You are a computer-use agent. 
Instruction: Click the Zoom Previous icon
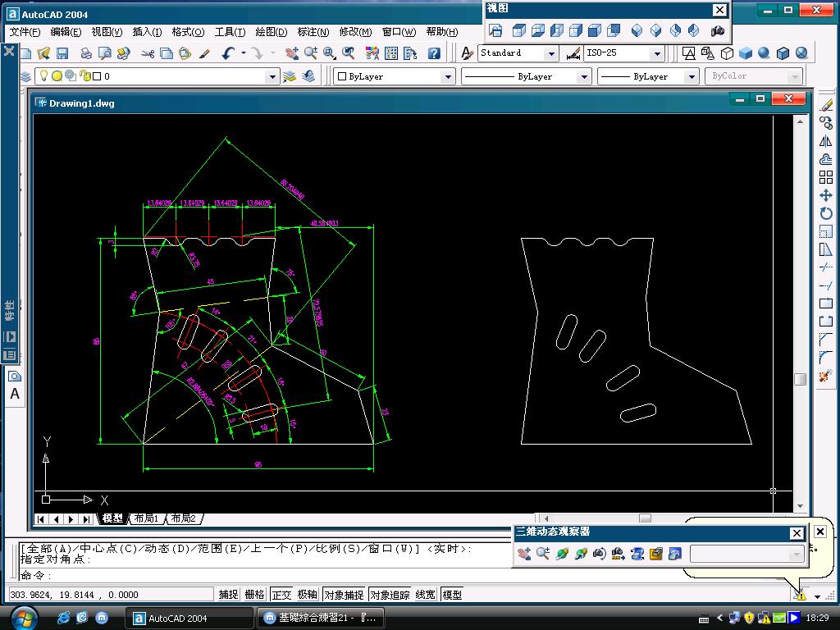349,53
